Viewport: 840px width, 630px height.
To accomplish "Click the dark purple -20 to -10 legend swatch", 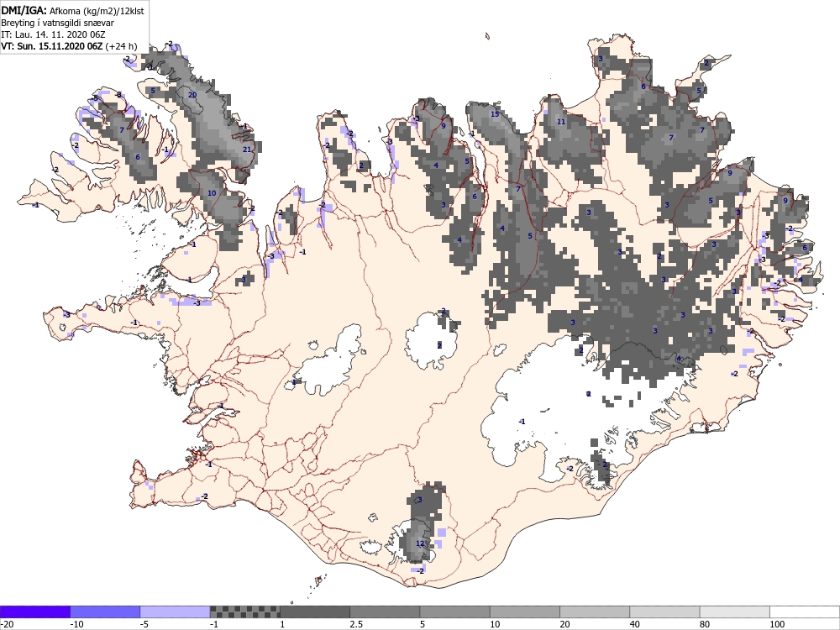I will coord(35,612).
